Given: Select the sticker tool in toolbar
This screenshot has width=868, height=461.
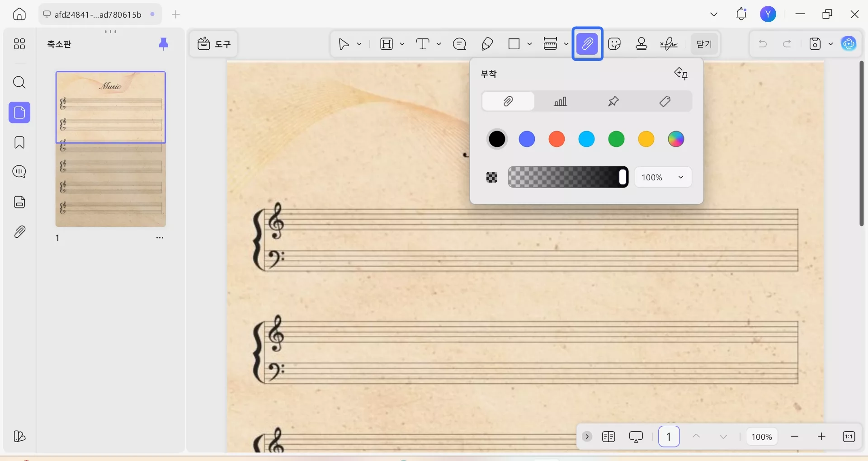Looking at the screenshot, I should (614, 44).
